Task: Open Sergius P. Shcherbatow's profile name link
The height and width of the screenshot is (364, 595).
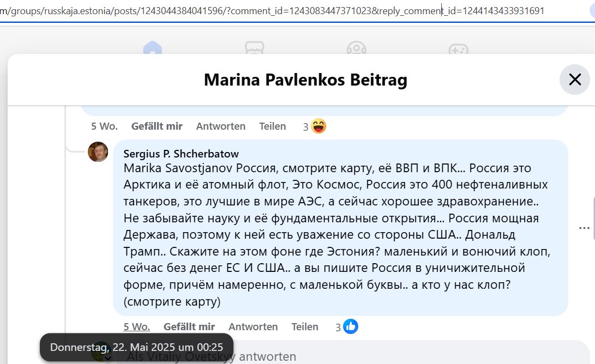Action: [181, 154]
